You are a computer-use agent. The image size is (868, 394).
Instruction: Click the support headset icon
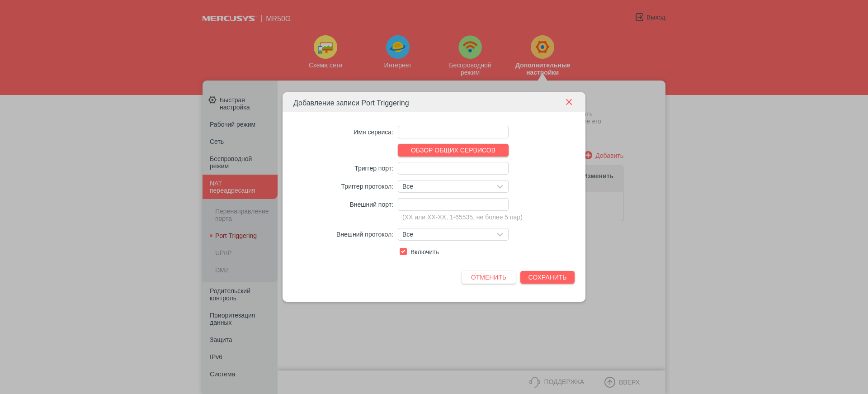click(x=534, y=382)
